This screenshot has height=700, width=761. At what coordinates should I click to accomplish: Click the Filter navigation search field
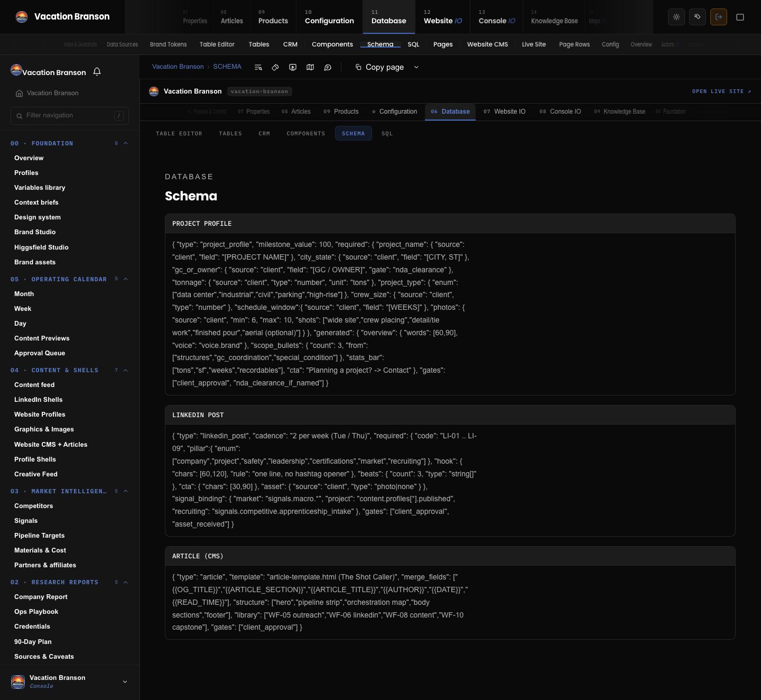click(70, 115)
